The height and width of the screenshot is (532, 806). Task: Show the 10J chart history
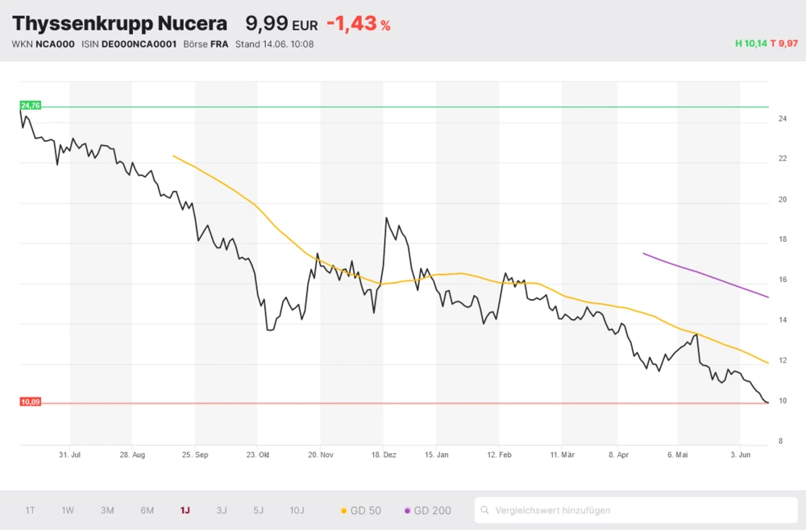[x=296, y=509]
